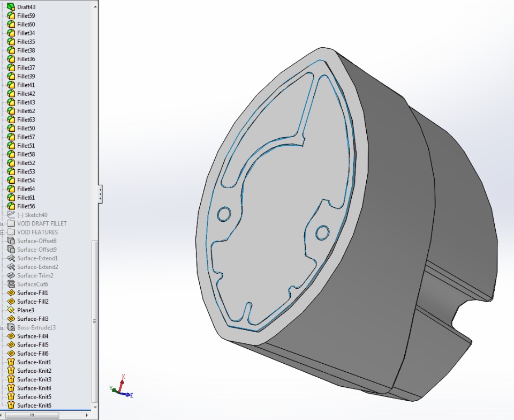Click the Surface-Offset9 icon

click(x=11, y=250)
